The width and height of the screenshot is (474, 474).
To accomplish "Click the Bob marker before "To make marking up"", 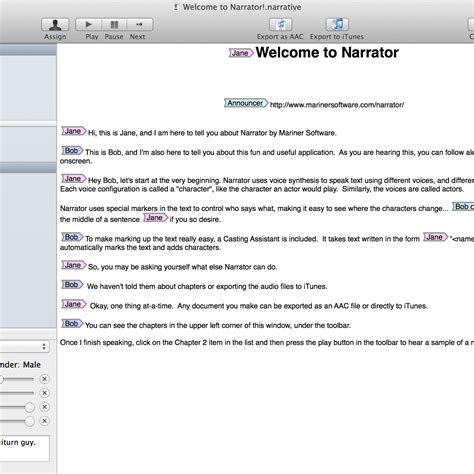I will click(x=72, y=237).
